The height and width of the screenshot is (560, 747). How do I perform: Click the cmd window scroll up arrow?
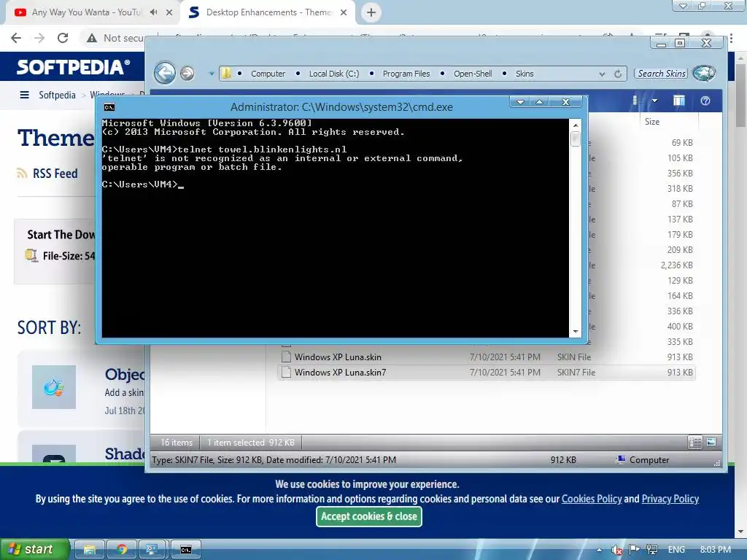click(576, 125)
